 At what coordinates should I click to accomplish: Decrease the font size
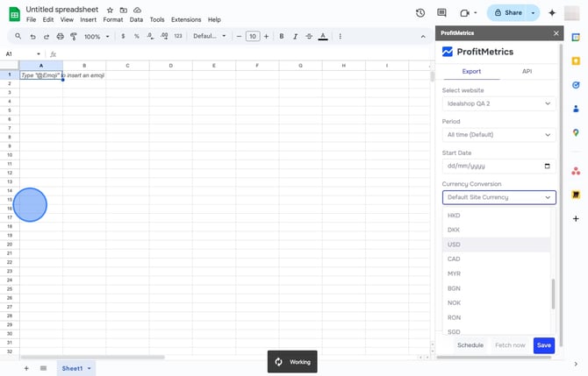coord(239,36)
